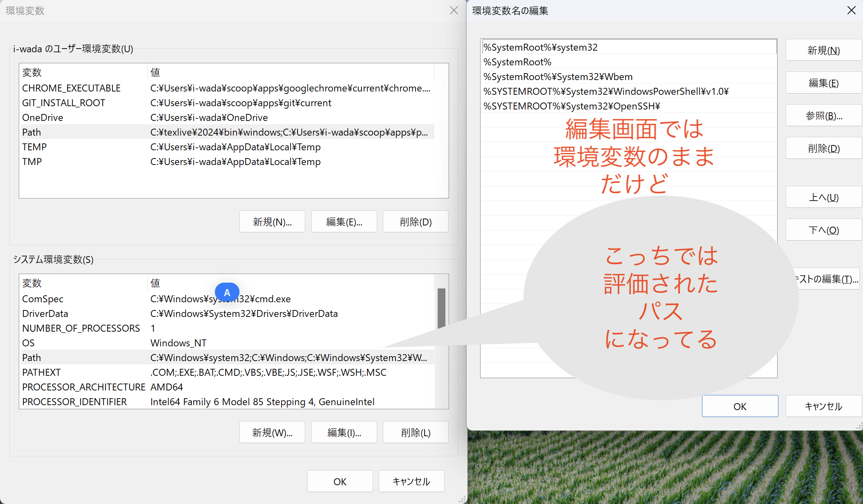This screenshot has height=504, width=863.
Task: Click the AMD64 value cell
Action: point(167,387)
